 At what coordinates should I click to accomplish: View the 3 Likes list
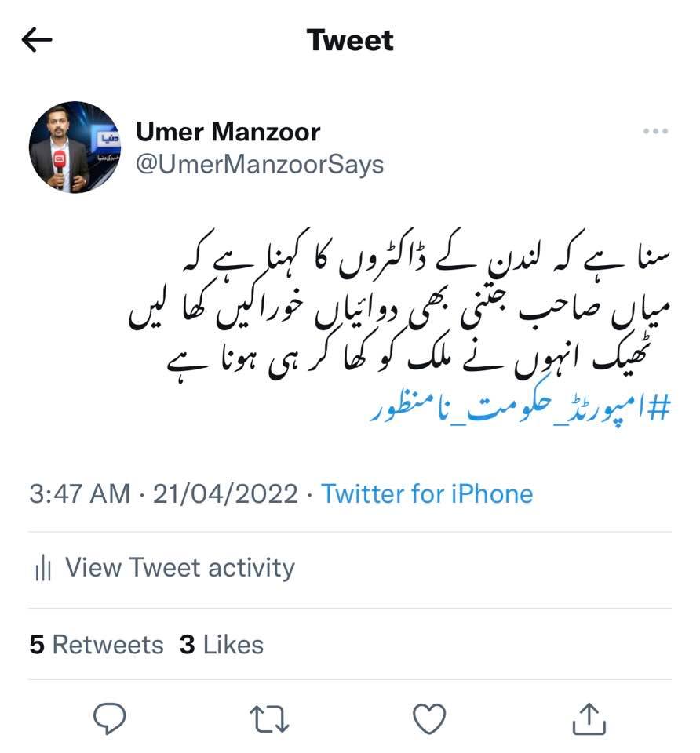pyautogui.click(x=221, y=645)
